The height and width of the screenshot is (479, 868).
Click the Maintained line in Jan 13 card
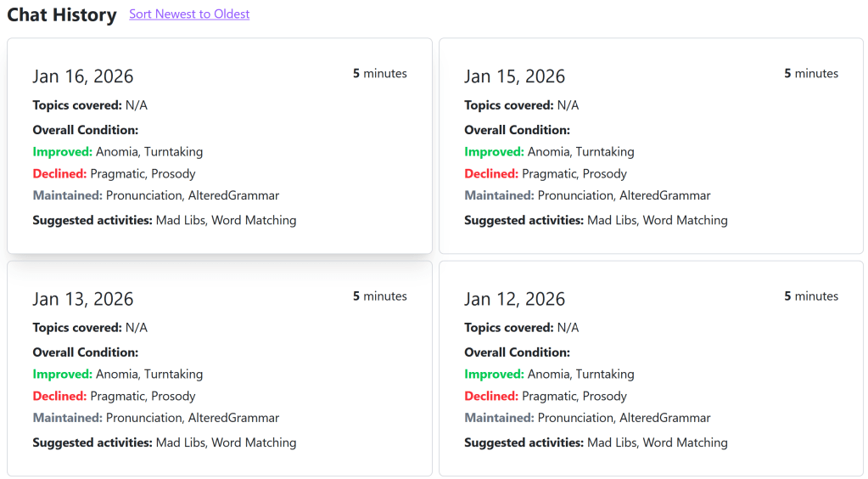coord(156,418)
